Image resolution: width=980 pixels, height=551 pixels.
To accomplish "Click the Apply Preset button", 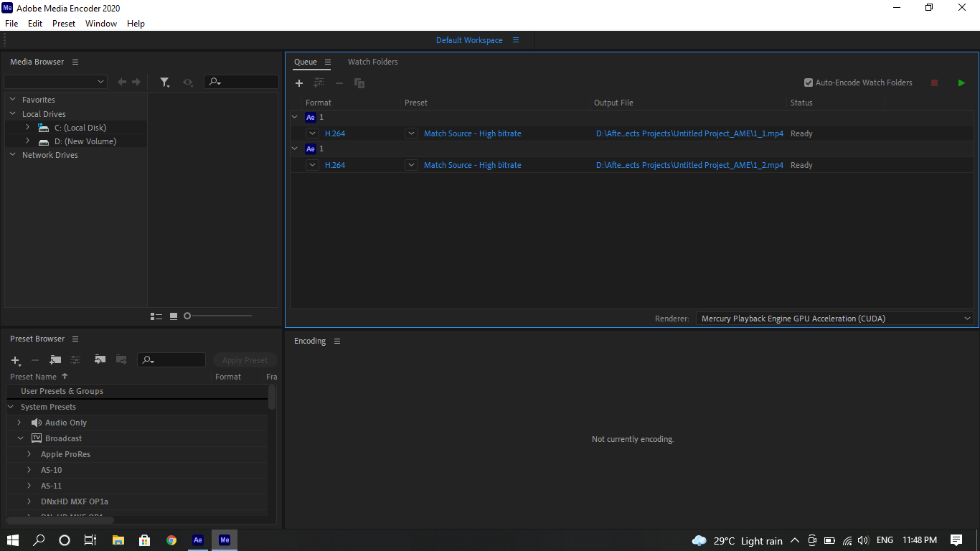I will (x=245, y=360).
